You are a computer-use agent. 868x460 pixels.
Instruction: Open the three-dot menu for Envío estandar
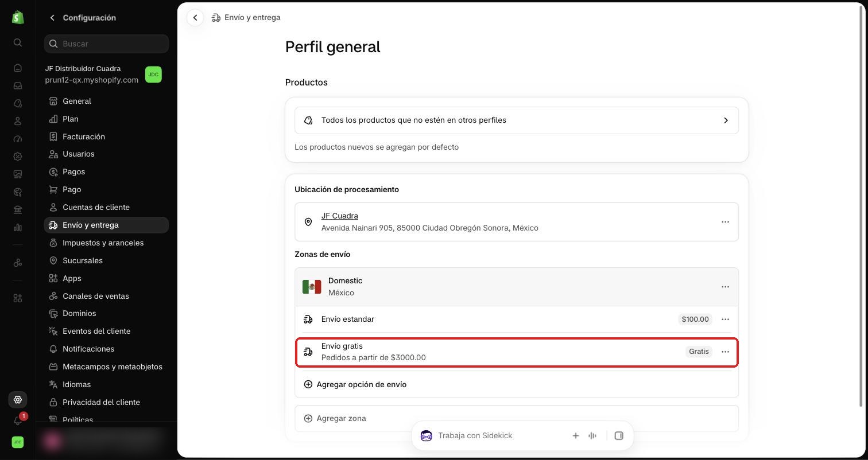coord(725,319)
